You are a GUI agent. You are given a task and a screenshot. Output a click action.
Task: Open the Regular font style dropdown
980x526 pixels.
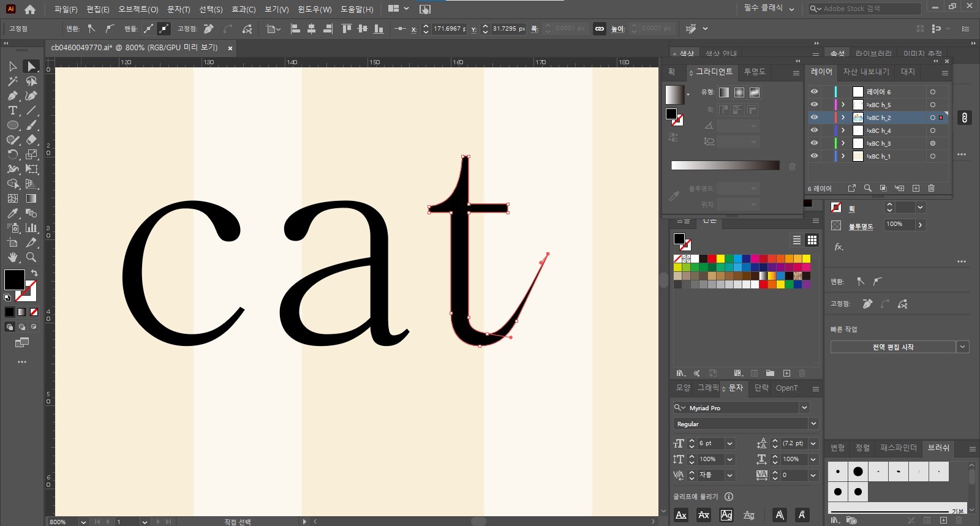click(x=813, y=424)
